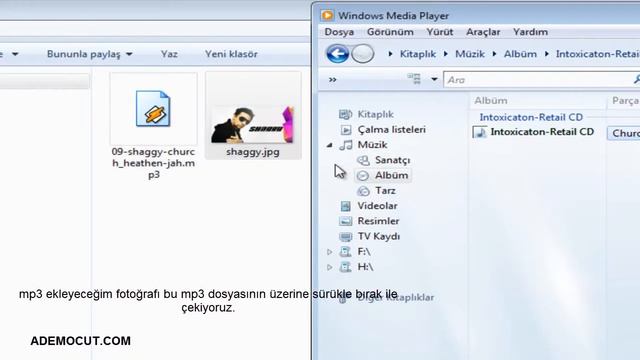
Task: Select Albüm under Müzik
Action: click(x=391, y=175)
